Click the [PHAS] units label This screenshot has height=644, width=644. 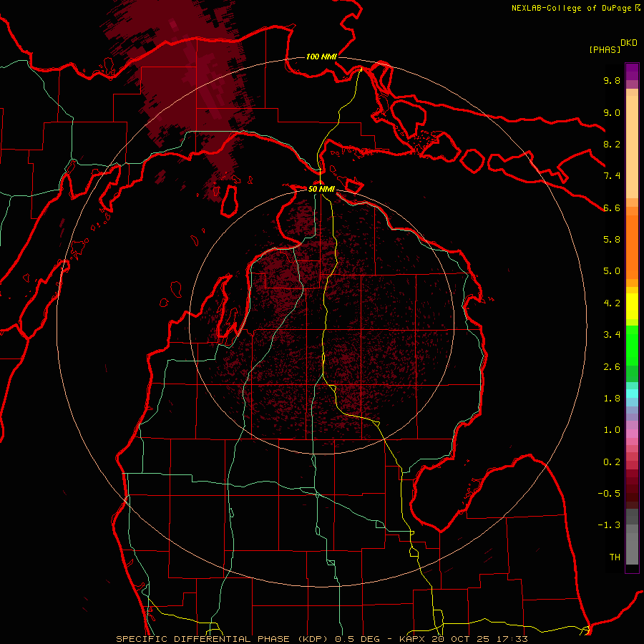[605, 49]
